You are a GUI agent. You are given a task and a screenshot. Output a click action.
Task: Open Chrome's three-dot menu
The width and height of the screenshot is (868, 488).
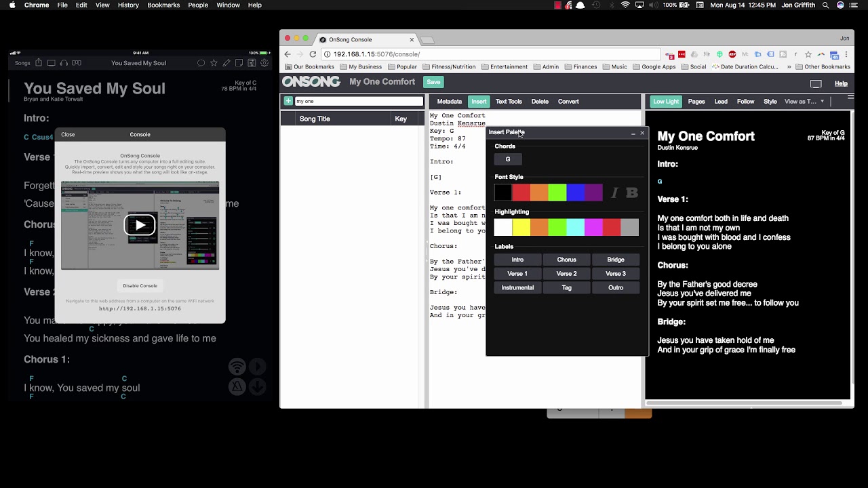(x=846, y=54)
